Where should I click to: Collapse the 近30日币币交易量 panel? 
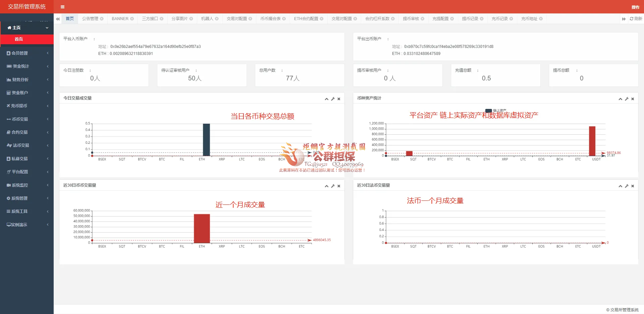tap(326, 186)
